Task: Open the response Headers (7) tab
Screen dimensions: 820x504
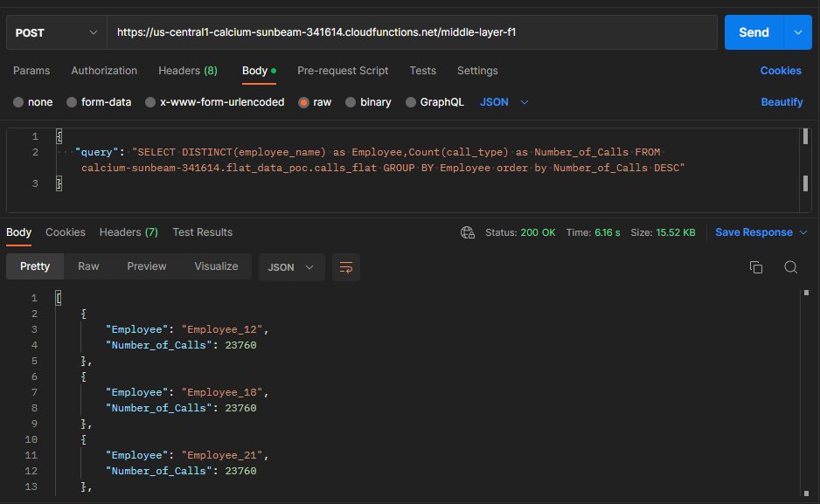Action: (129, 232)
